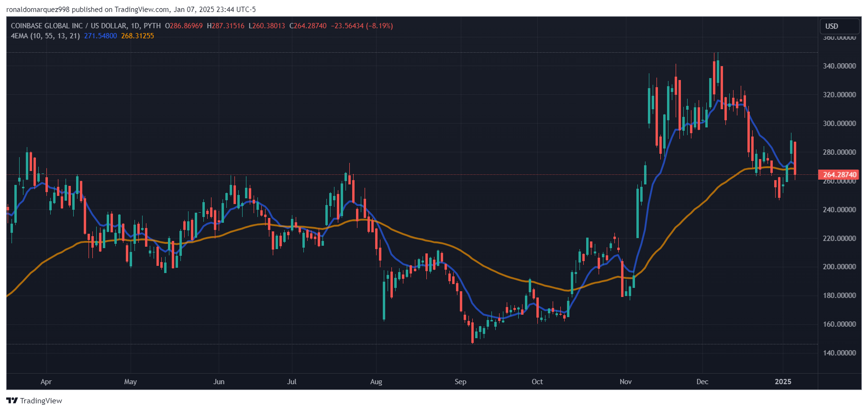Click the low value L260.38013

point(267,26)
